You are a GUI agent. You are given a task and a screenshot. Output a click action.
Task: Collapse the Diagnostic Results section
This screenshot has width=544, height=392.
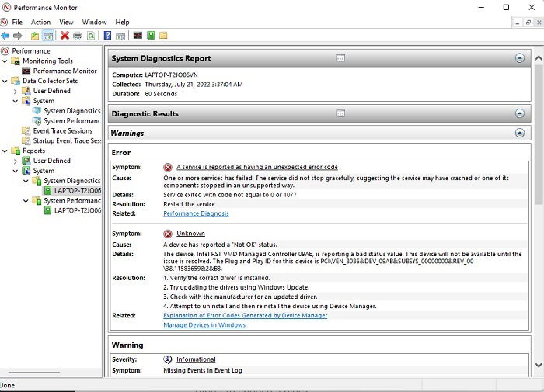(520, 113)
